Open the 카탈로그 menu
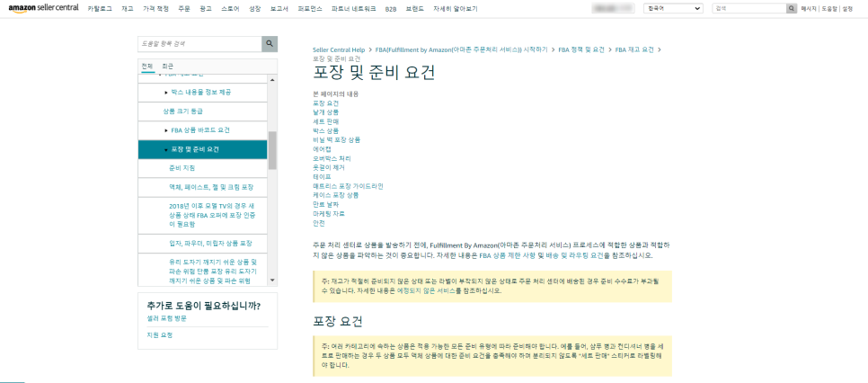This screenshot has height=383, width=868. click(x=99, y=9)
